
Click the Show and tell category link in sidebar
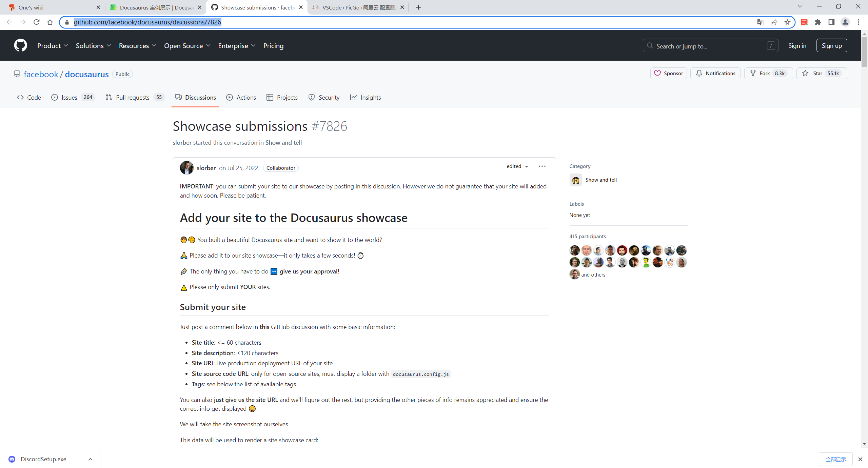601,180
